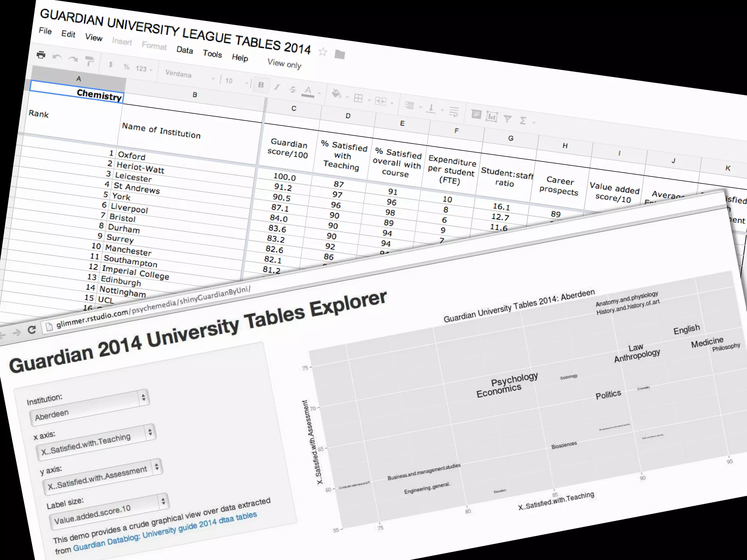Open the Tools menu
747x560 pixels.
[x=212, y=54]
